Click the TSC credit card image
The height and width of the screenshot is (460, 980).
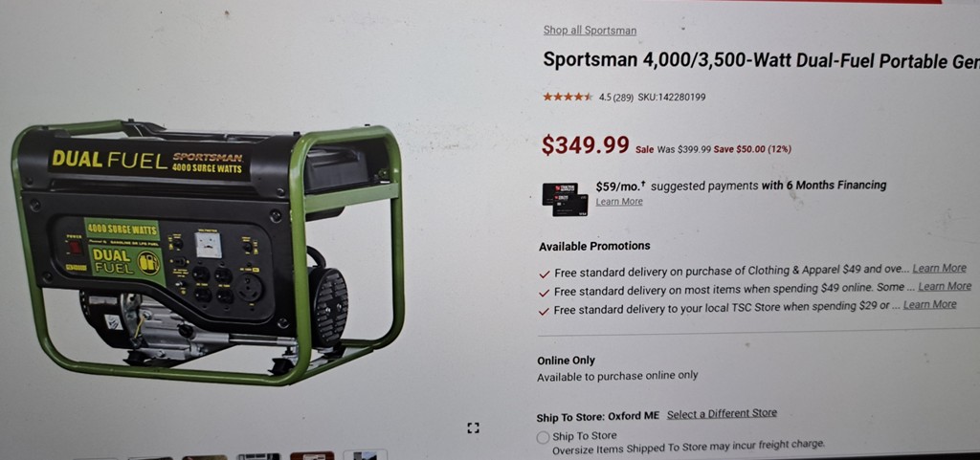565,199
